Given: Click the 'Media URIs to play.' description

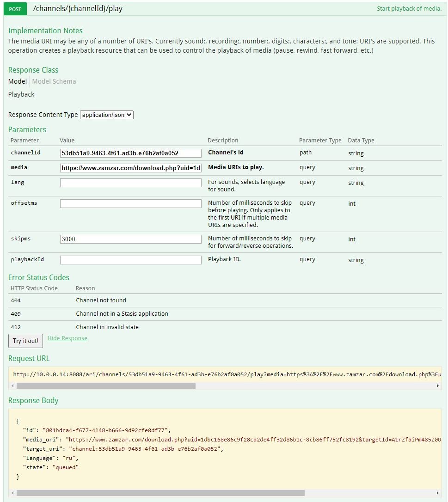Looking at the screenshot, I should [x=236, y=167].
